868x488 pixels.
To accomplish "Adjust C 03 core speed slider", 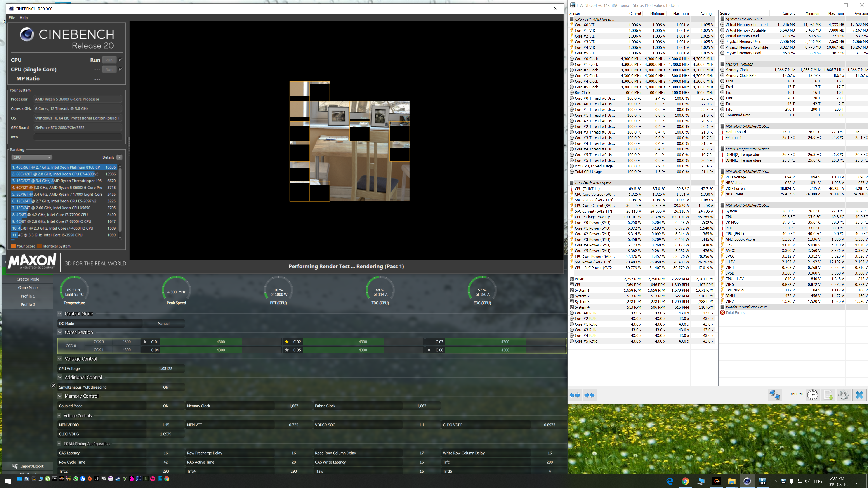I will (505, 342).
